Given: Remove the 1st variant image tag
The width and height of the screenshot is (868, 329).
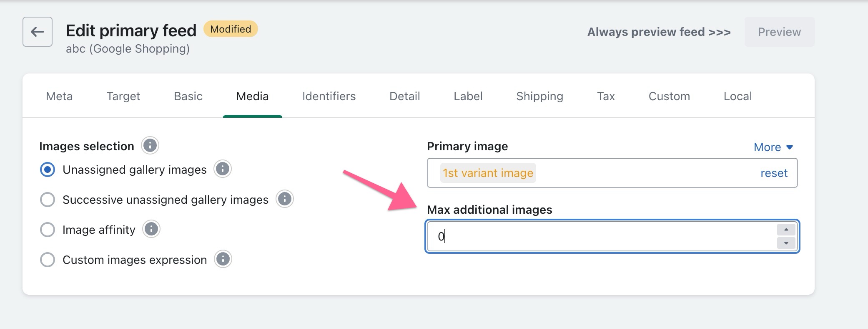Looking at the screenshot, I should click(487, 173).
